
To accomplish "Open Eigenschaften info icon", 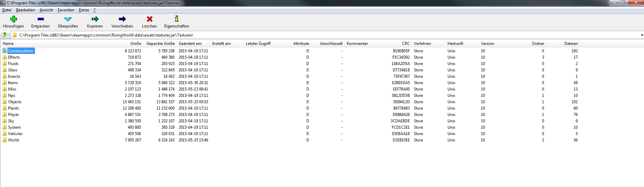I will 177,19.
